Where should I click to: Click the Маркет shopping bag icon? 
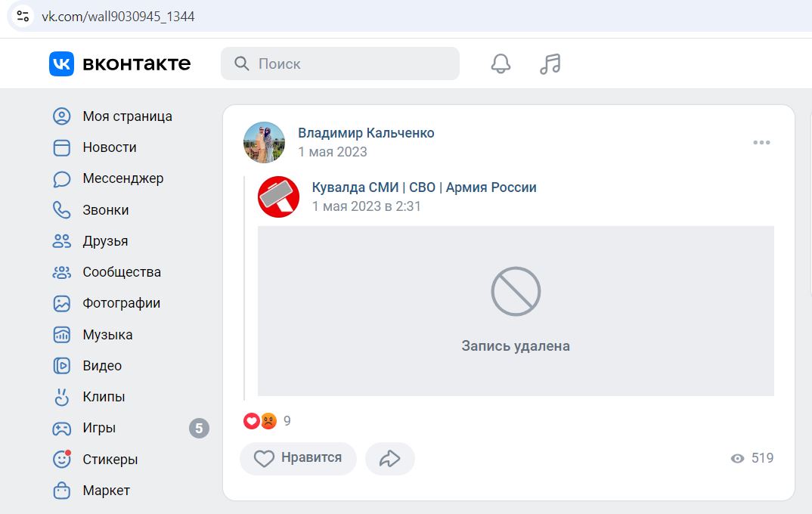62,490
